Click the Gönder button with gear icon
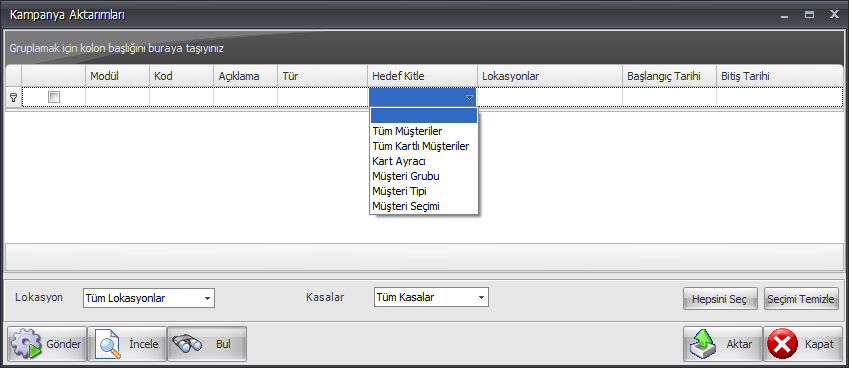 46,344
